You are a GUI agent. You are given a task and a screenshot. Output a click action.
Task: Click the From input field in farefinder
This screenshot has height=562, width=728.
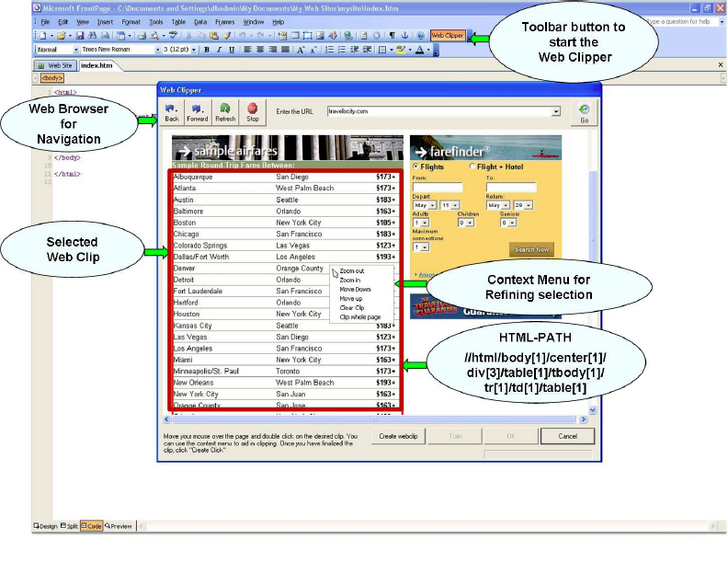point(438,187)
